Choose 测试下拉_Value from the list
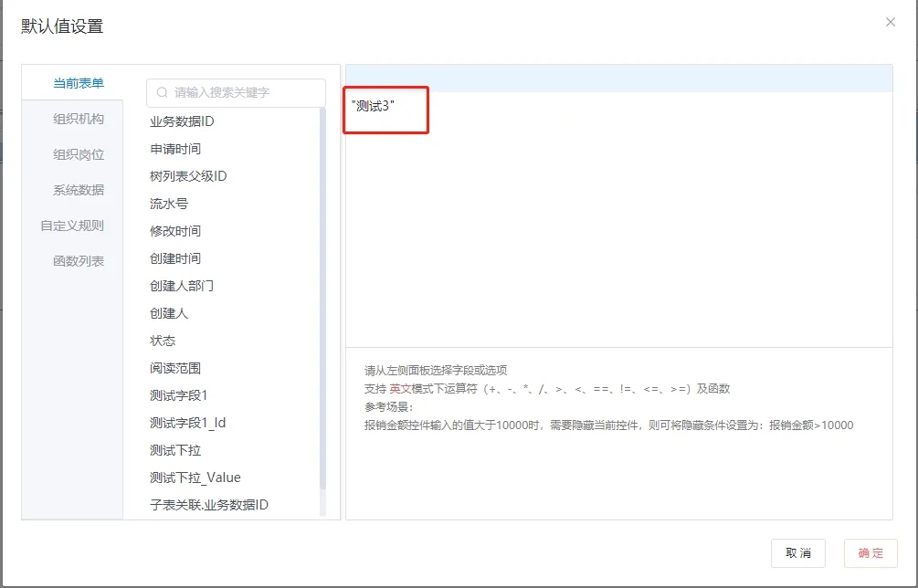Viewport: 918px width, 588px height. click(x=195, y=478)
